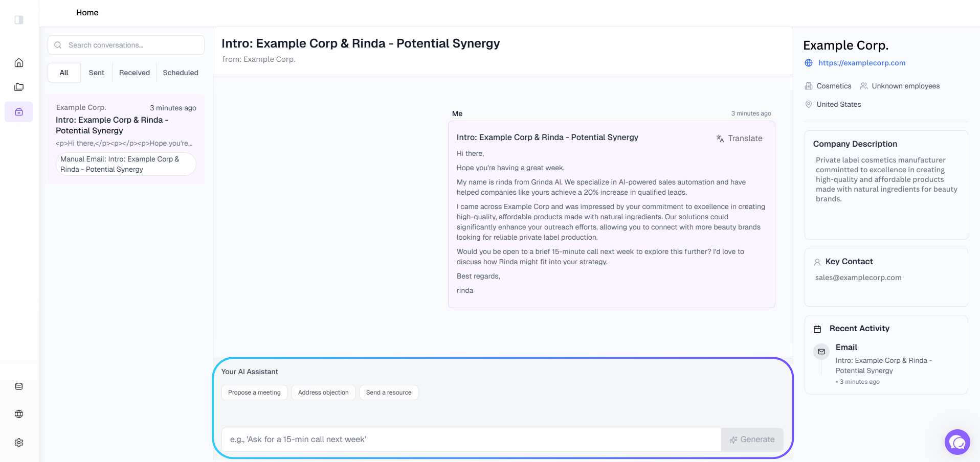The width and height of the screenshot is (980, 462).
Task: Open the folders icon in sidebar
Action: pos(19,87)
